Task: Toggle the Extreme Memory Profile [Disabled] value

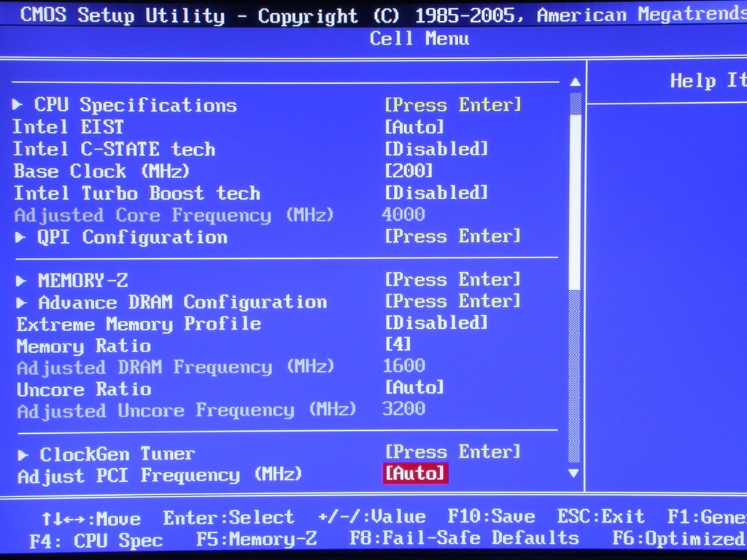Action: [436, 323]
